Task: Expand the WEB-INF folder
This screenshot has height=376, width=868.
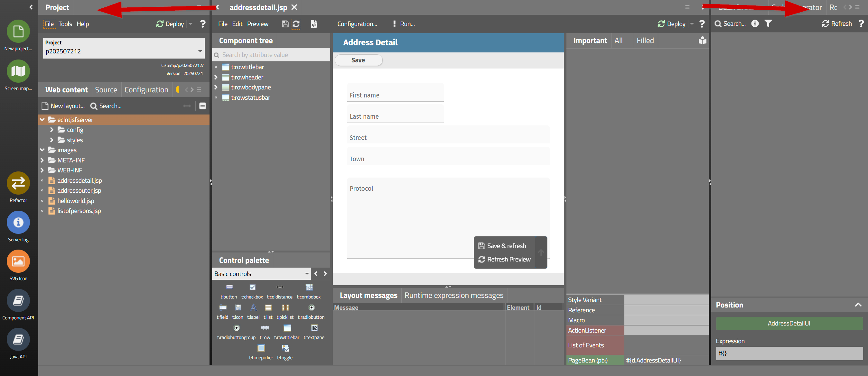Action: [42, 170]
